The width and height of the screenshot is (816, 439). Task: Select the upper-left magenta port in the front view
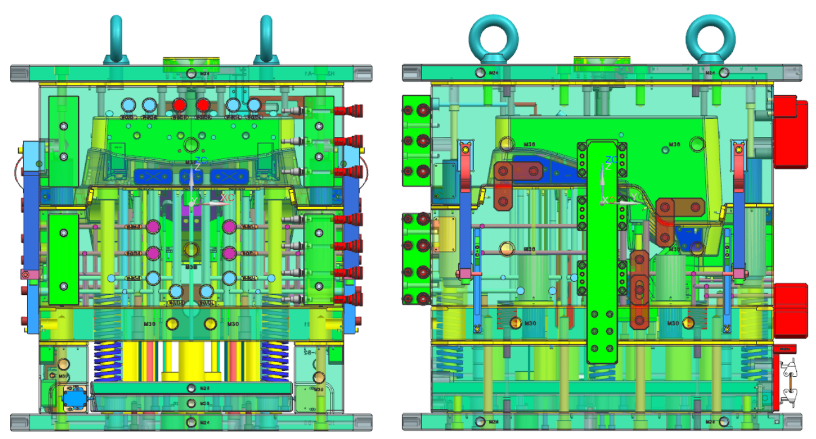coord(152,227)
